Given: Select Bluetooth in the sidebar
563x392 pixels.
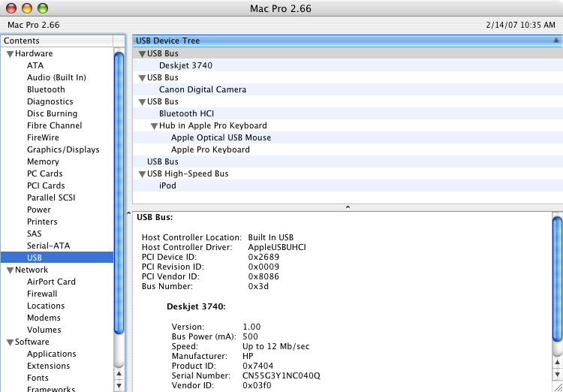Looking at the screenshot, I should (x=46, y=89).
